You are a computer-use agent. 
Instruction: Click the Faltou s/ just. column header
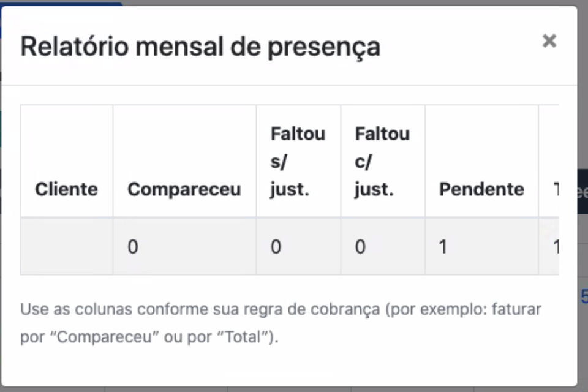click(x=298, y=162)
